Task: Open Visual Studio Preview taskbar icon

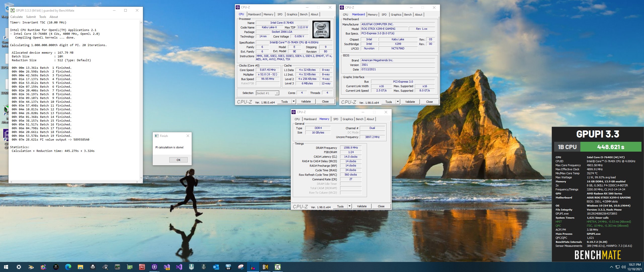Action: click(x=167, y=267)
